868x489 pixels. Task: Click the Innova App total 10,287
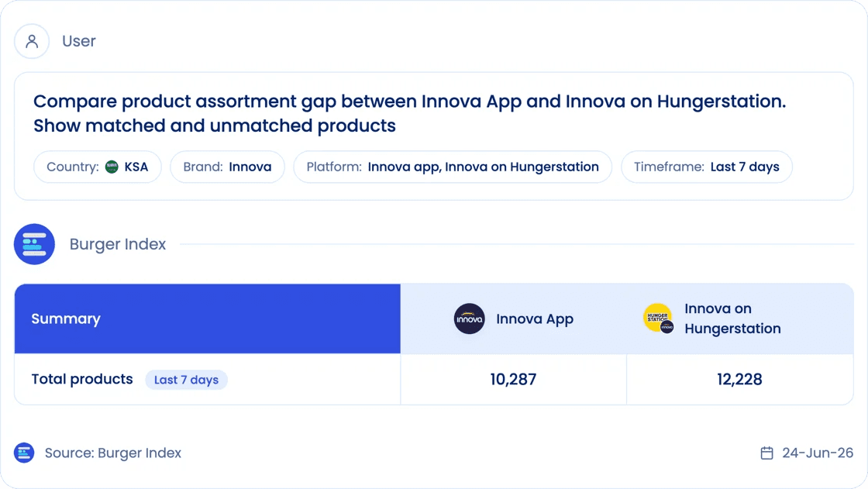click(513, 380)
